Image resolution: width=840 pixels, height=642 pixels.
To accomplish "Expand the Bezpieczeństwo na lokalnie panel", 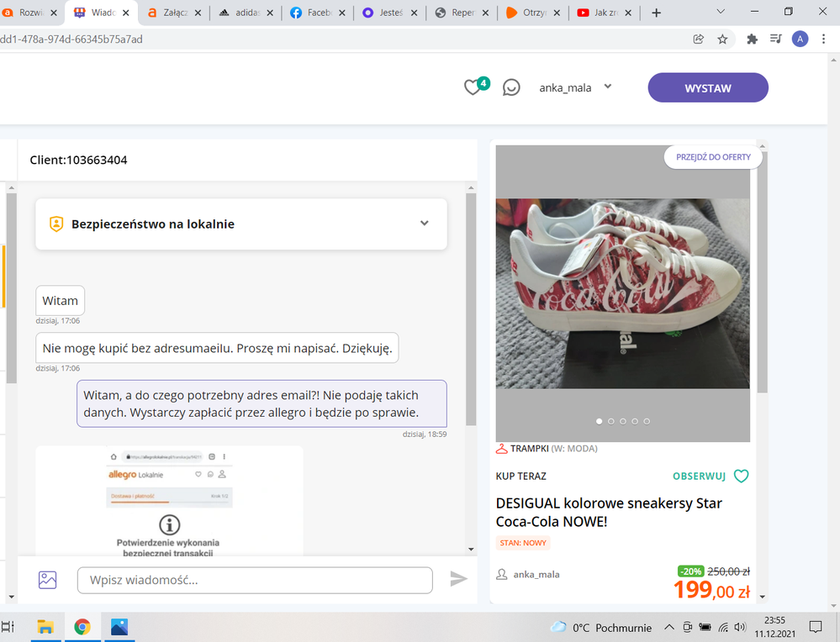I will coord(241,224).
